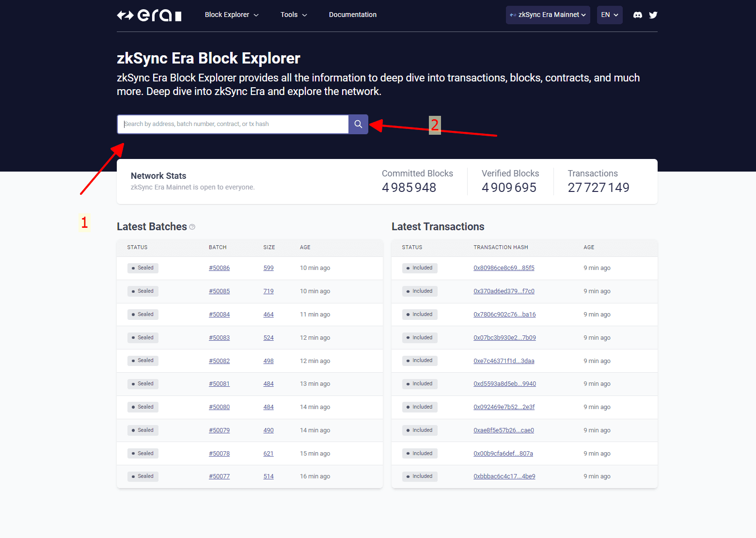756x538 pixels.
Task: Click size 464 link of batch #50084
Action: tap(268, 315)
